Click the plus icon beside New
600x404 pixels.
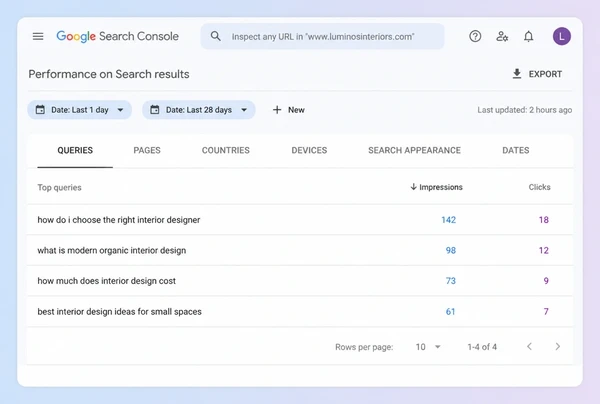pos(277,110)
